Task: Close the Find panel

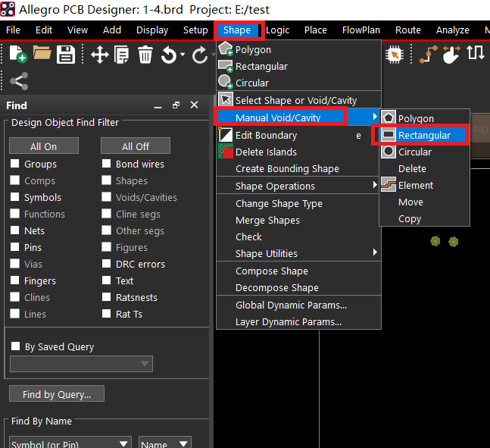Action: click(194, 105)
